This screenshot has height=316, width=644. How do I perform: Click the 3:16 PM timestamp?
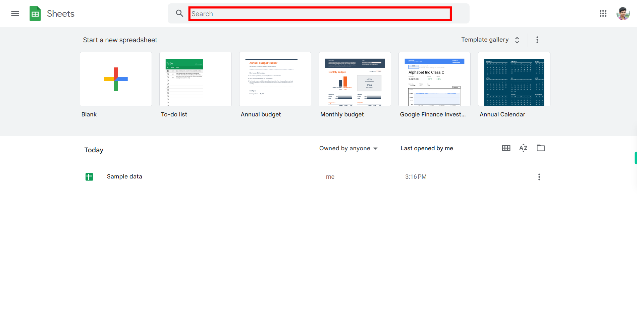(x=416, y=177)
